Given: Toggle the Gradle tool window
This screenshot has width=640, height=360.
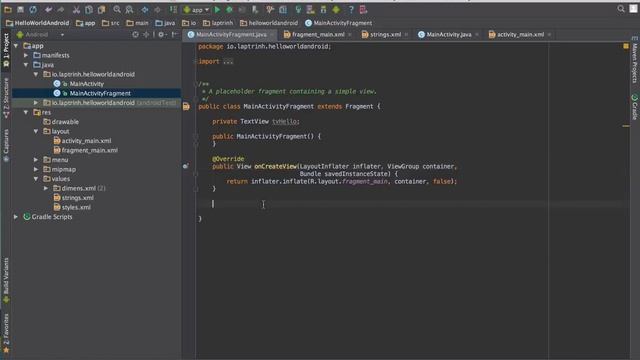Looking at the screenshot, I should [634, 107].
